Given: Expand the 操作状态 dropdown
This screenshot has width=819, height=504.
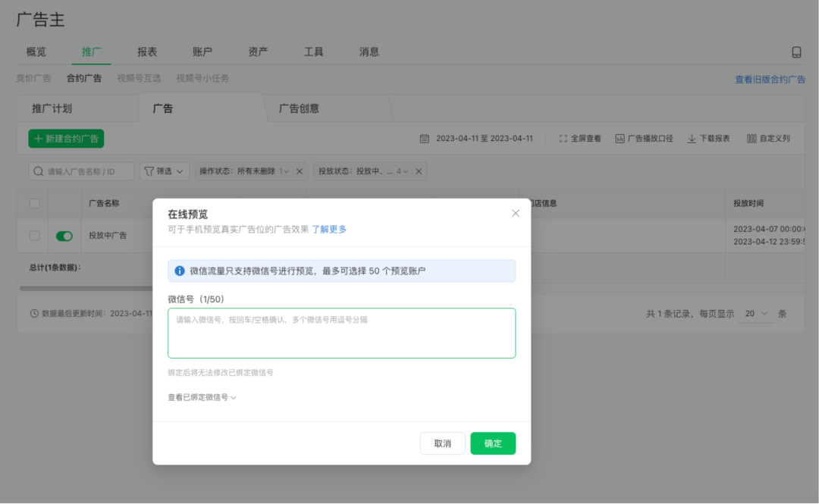Looking at the screenshot, I should [285, 171].
